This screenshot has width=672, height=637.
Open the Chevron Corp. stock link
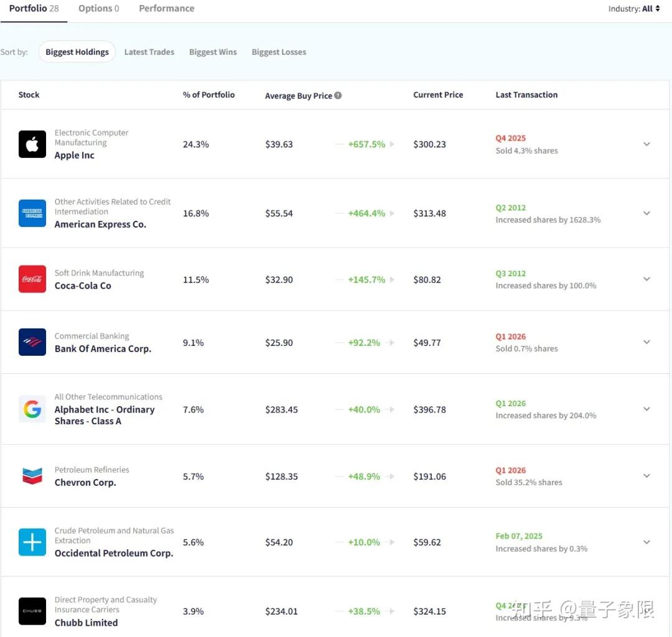[x=85, y=482]
